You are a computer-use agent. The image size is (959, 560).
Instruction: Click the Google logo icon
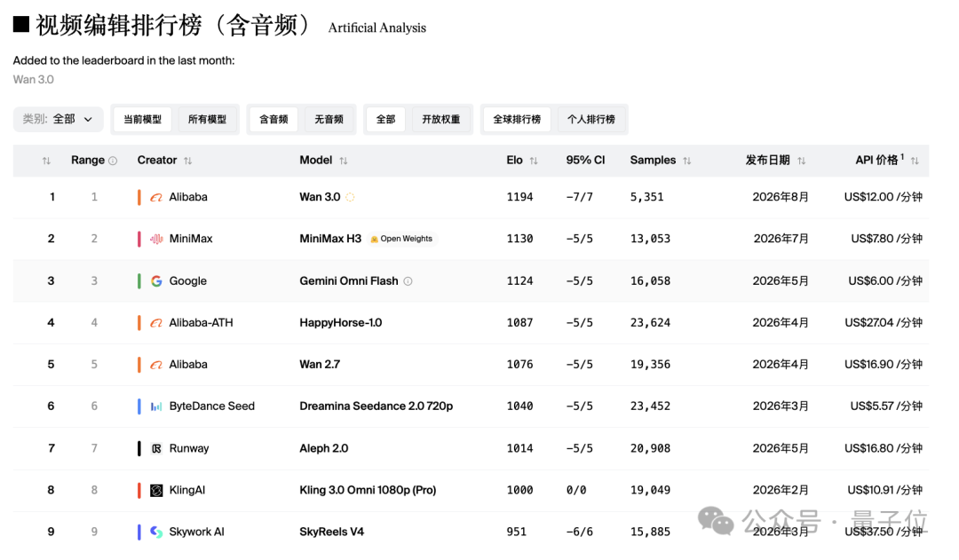pos(156,281)
